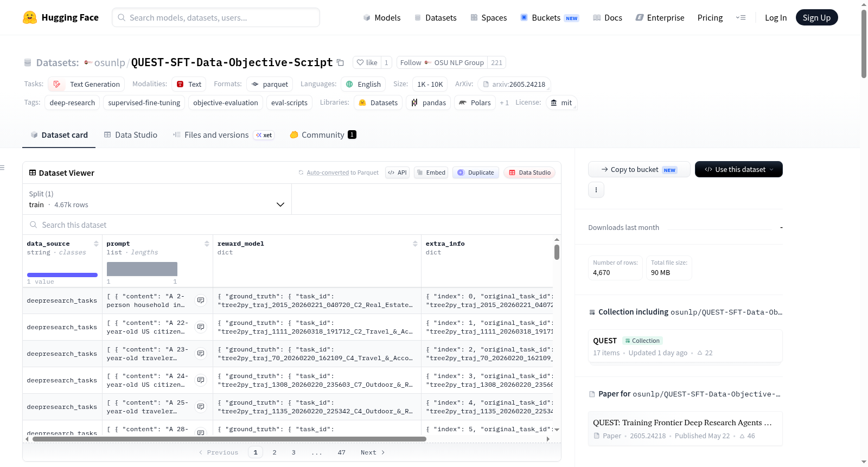Select the eval-scripts tag
The width and height of the screenshot is (868, 467).
(289, 103)
